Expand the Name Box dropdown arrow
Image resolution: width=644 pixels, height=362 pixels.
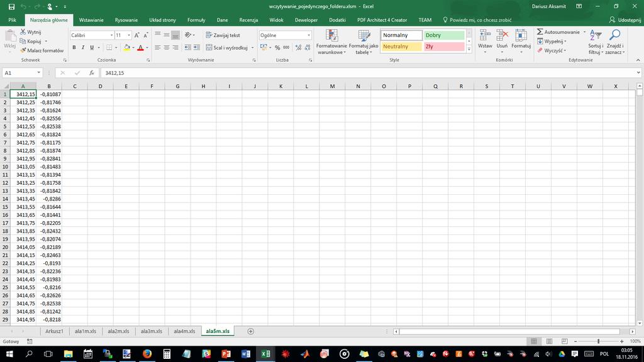pos(38,73)
